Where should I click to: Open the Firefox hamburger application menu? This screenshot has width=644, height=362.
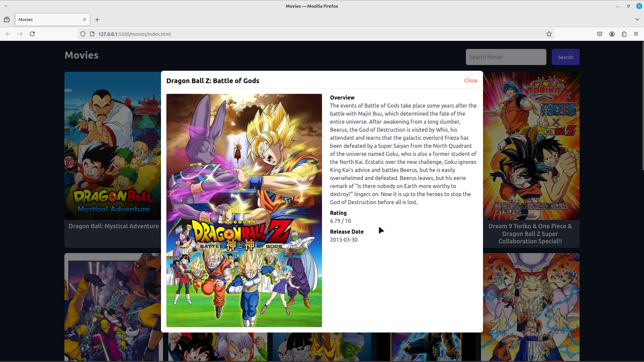click(636, 34)
